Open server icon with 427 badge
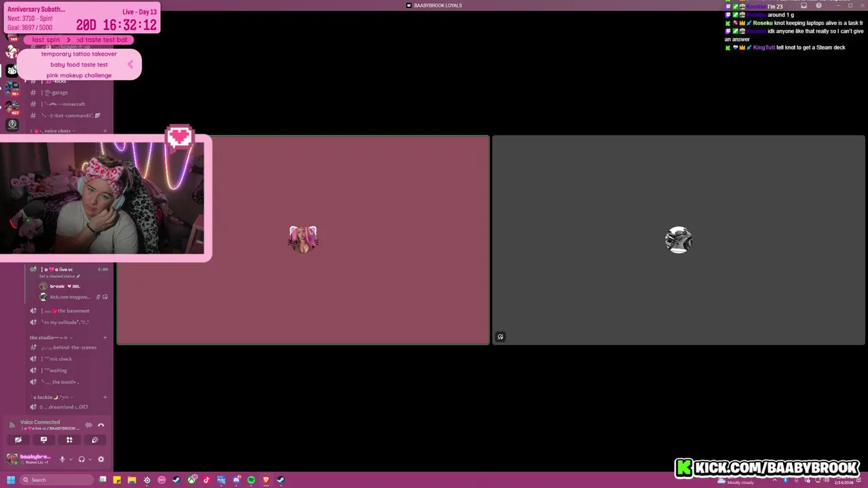 point(12,107)
